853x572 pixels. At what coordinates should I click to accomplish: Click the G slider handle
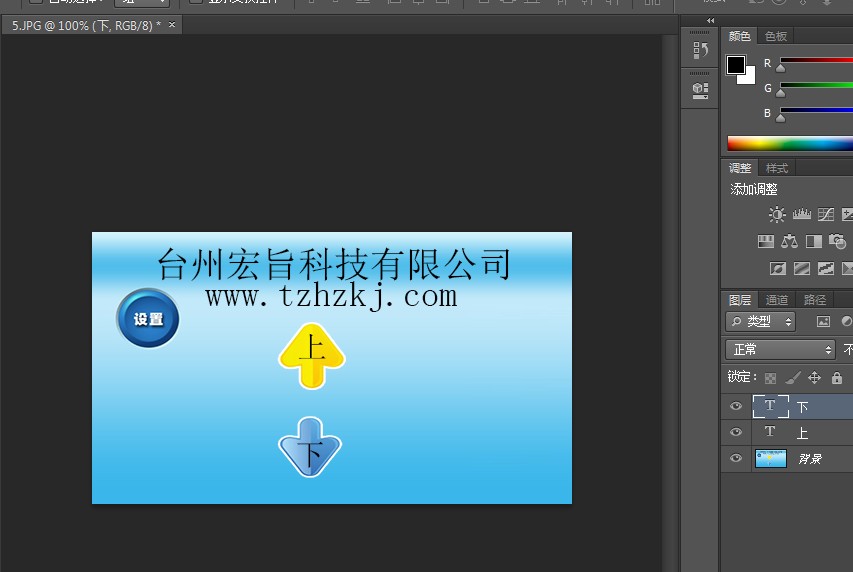point(781,94)
